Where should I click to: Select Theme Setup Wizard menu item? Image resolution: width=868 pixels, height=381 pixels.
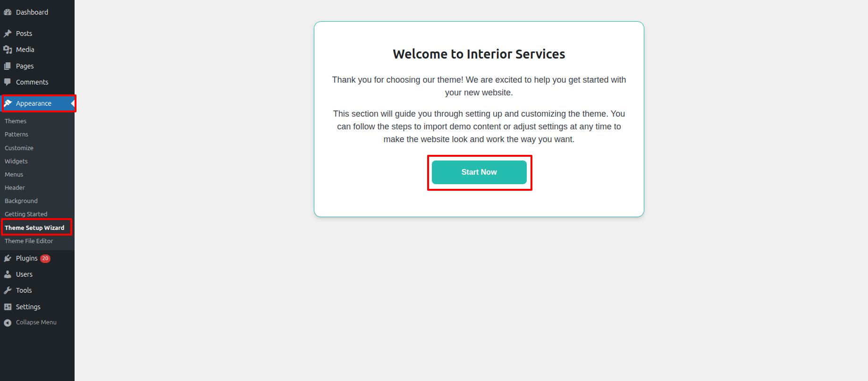click(x=34, y=228)
